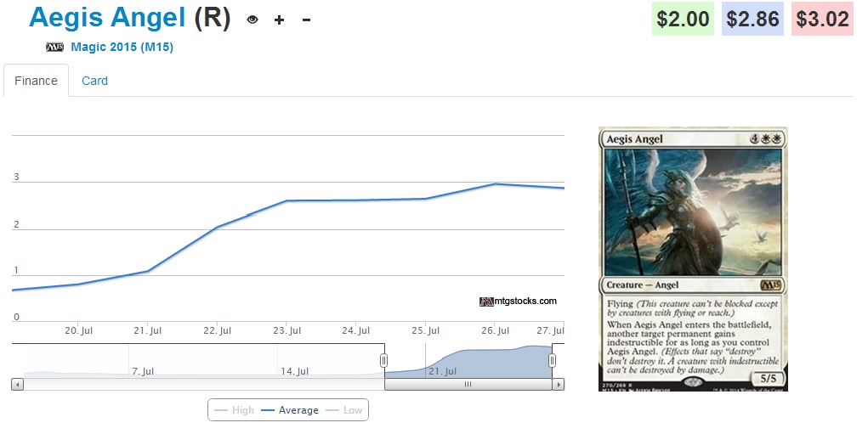Click the minus icon next to title
Screen dimensions: 868x434
(306, 20)
